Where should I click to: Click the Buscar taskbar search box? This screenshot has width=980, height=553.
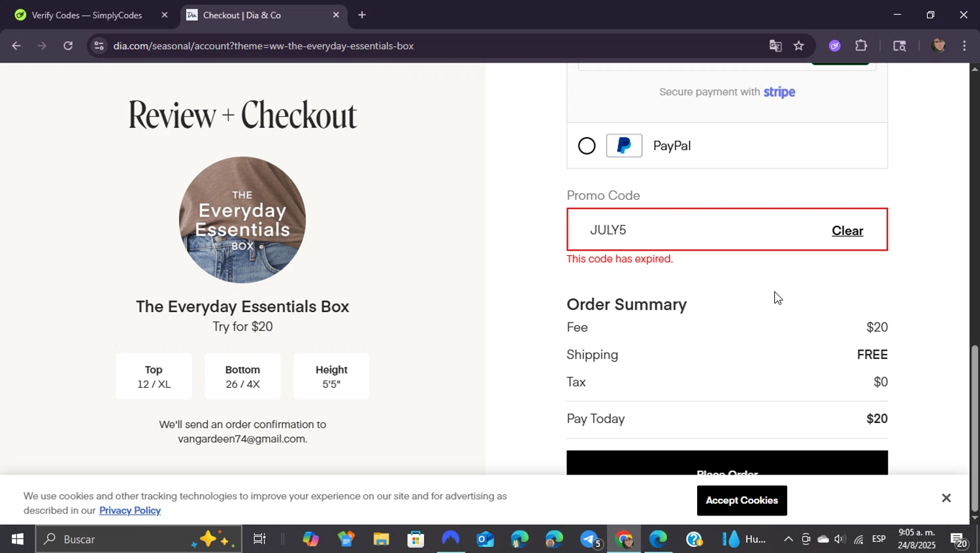coord(139,539)
